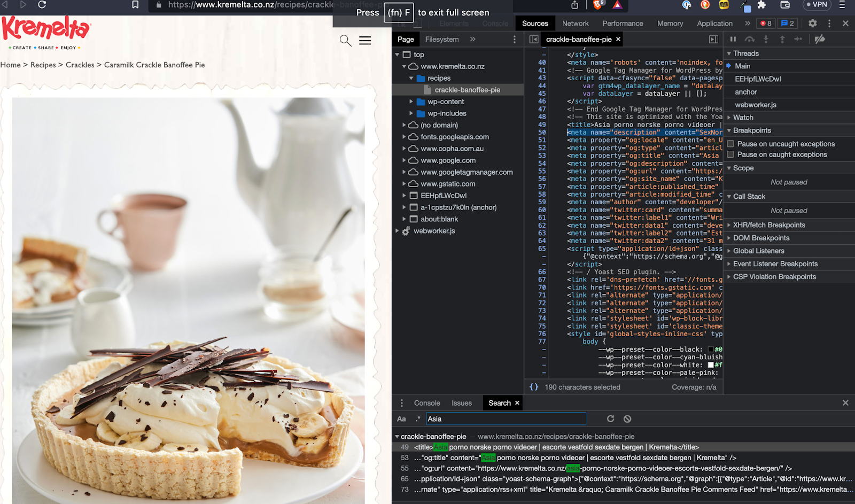The image size is (855, 504).
Task: Toggle match case in the search bar
Action: click(x=401, y=418)
